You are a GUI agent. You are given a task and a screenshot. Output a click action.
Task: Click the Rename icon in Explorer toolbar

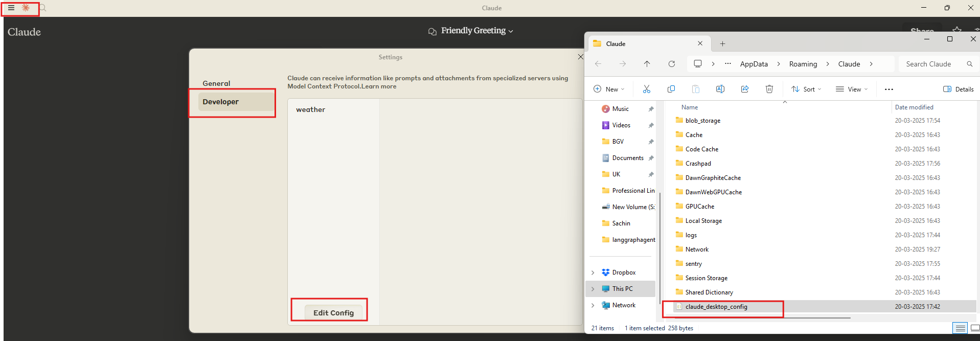(720, 89)
